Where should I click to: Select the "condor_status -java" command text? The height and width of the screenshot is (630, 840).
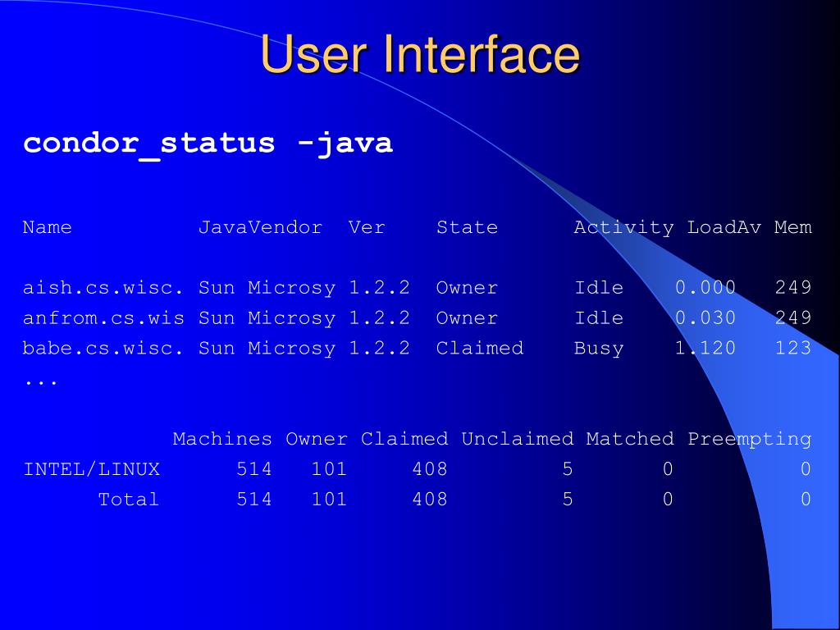(x=208, y=144)
